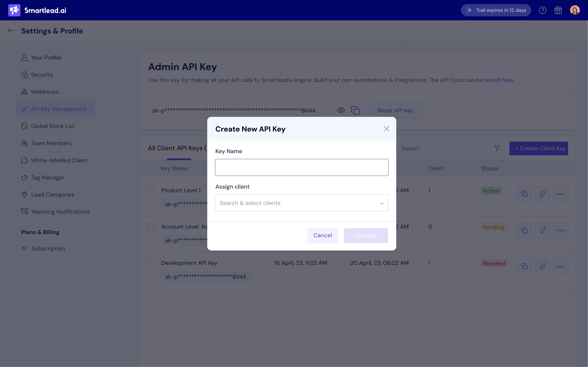Open the filter icon for client keys

(497, 148)
